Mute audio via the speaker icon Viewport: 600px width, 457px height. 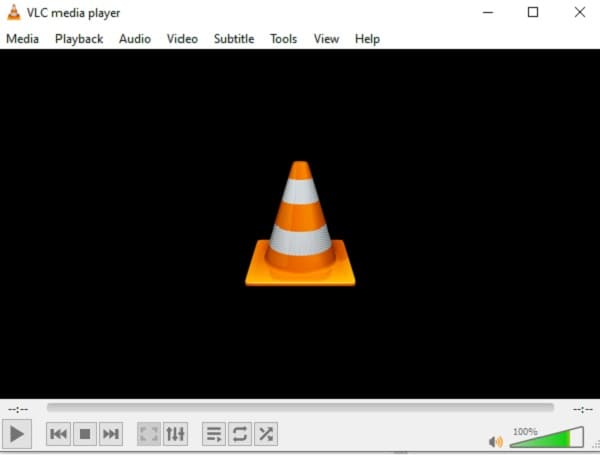[x=496, y=442]
